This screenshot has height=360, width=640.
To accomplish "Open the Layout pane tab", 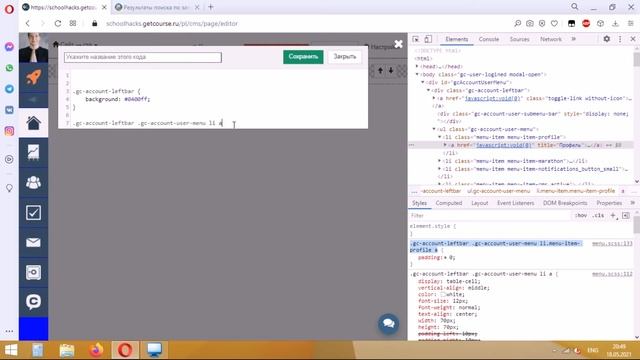I will point(480,203).
